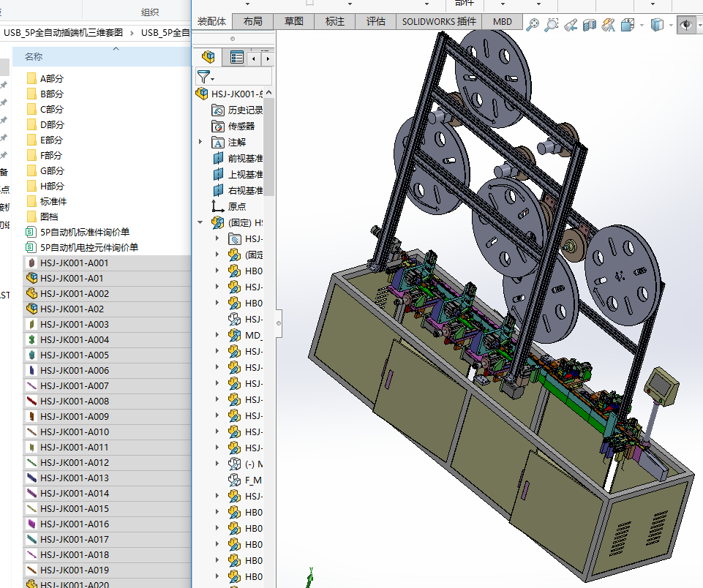Click the Previous View icon
Image resolution: width=703 pixels, height=588 pixels.
pos(571,25)
